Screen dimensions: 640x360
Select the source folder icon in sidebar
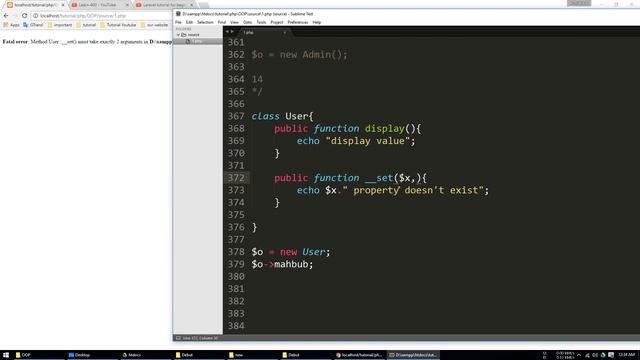click(184, 35)
